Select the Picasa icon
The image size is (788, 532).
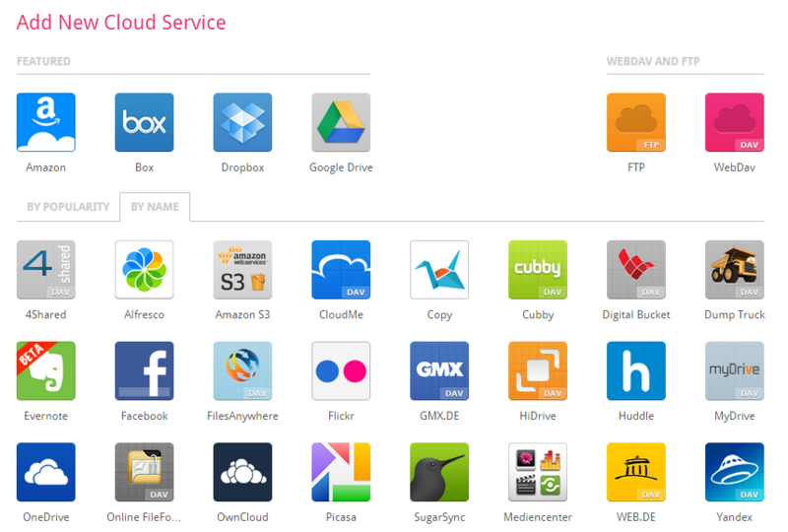click(x=341, y=472)
